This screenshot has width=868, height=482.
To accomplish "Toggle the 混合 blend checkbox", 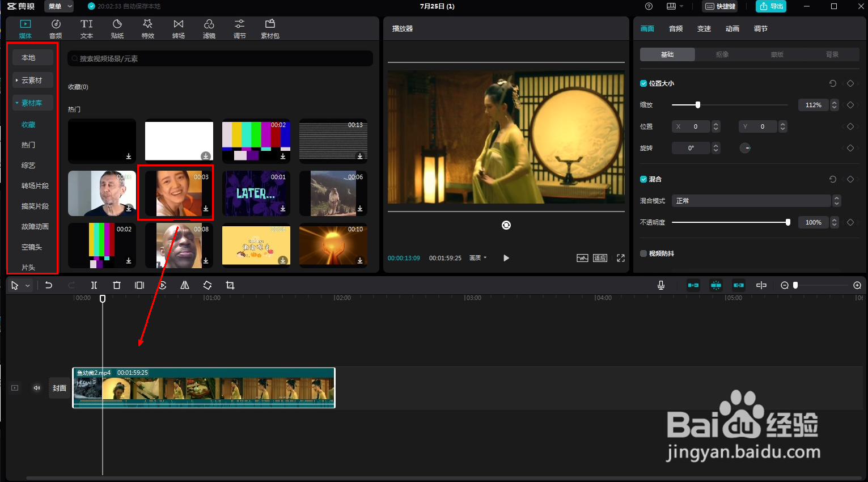I will (x=643, y=179).
